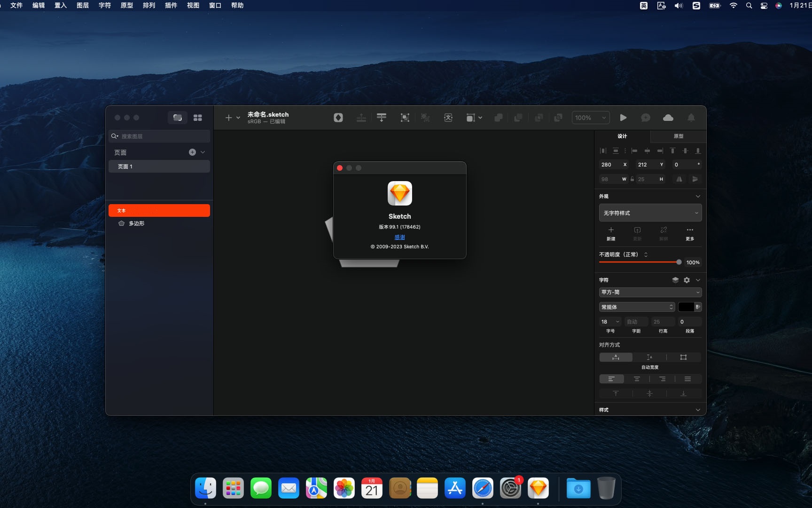Open the 苹方-简 font family dropdown
Screen dimensions: 812x508
(x=650, y=292)
